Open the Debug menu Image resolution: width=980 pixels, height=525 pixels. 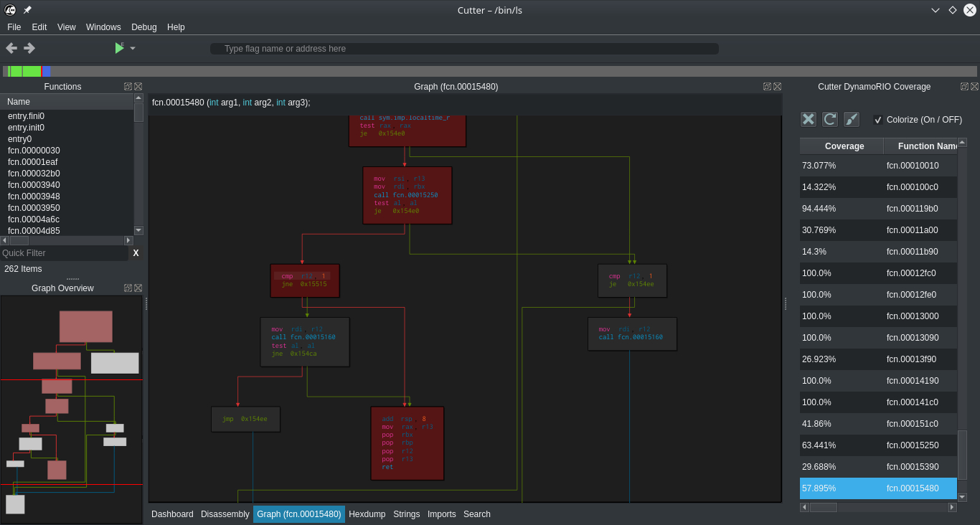click(143, 27)
